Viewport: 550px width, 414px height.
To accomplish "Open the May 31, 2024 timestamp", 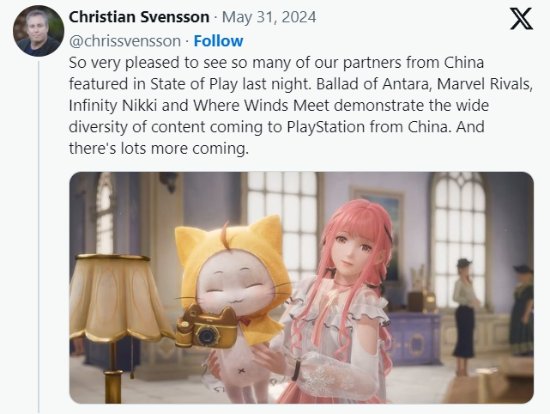I will [x=269, y=17].
